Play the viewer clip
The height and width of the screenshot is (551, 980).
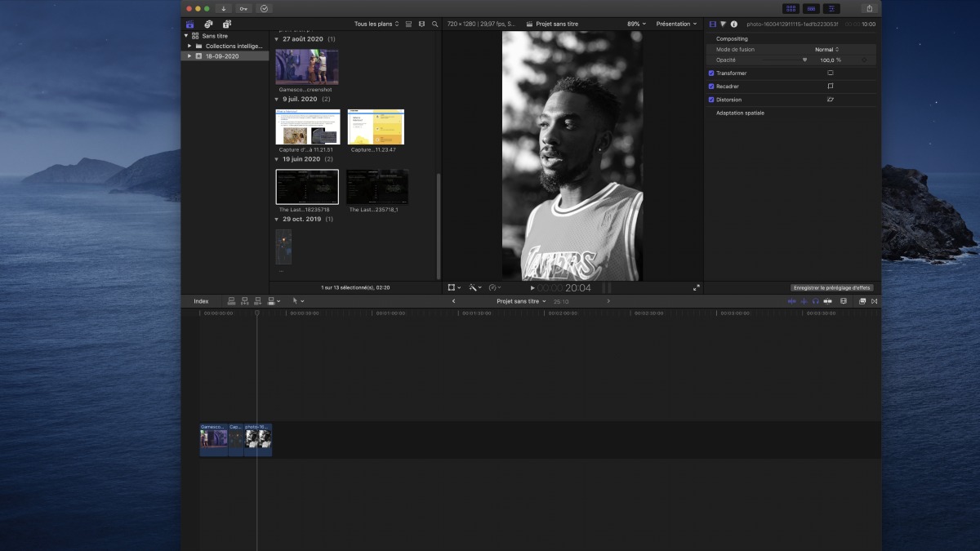(532, 288)
